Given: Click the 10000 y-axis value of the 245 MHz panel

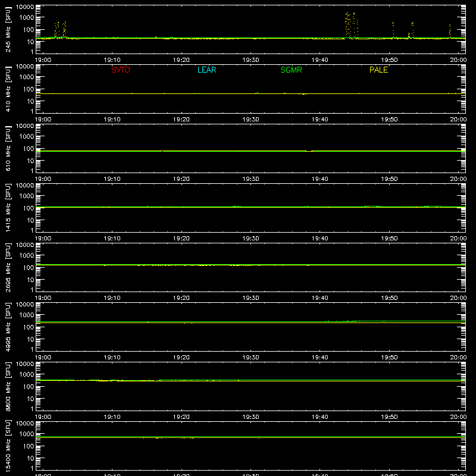Looking at the screenshot, I should click(x=25, y=7).
